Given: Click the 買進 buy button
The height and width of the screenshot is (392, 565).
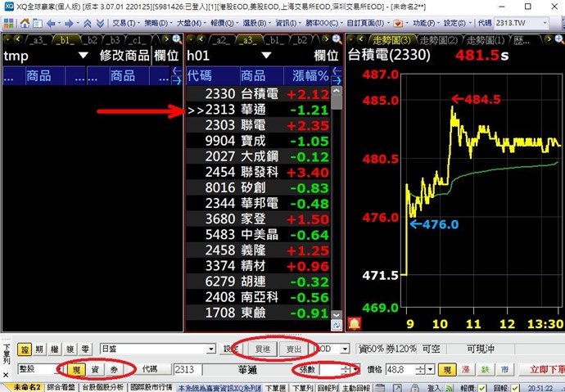Looking at the screenshot, I should coord(263,349).
